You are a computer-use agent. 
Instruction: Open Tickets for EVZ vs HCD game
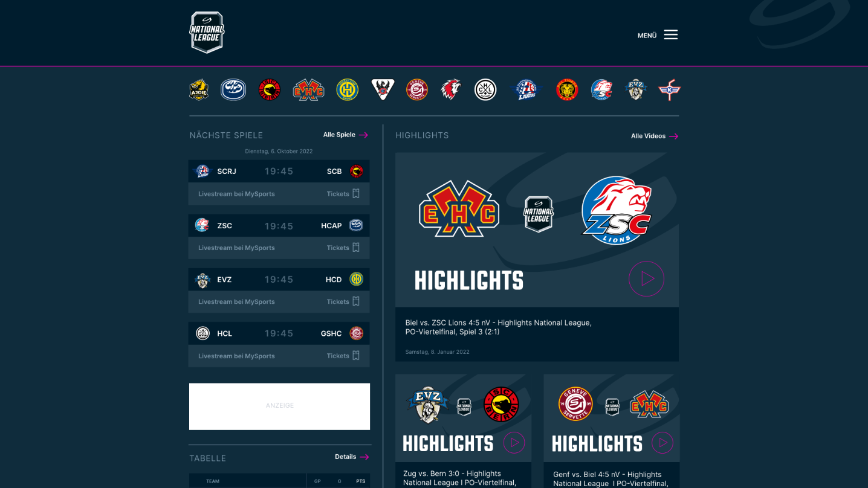343,301
